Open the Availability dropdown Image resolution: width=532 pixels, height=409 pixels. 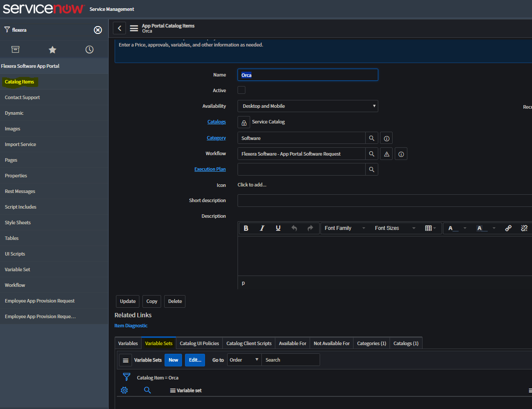(x=308, y=106)
